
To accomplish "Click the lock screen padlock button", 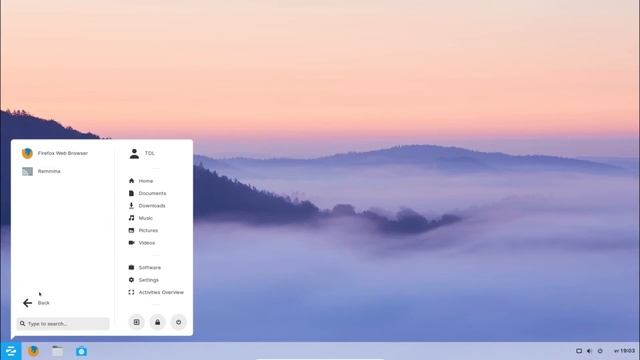I will (158, 322).
